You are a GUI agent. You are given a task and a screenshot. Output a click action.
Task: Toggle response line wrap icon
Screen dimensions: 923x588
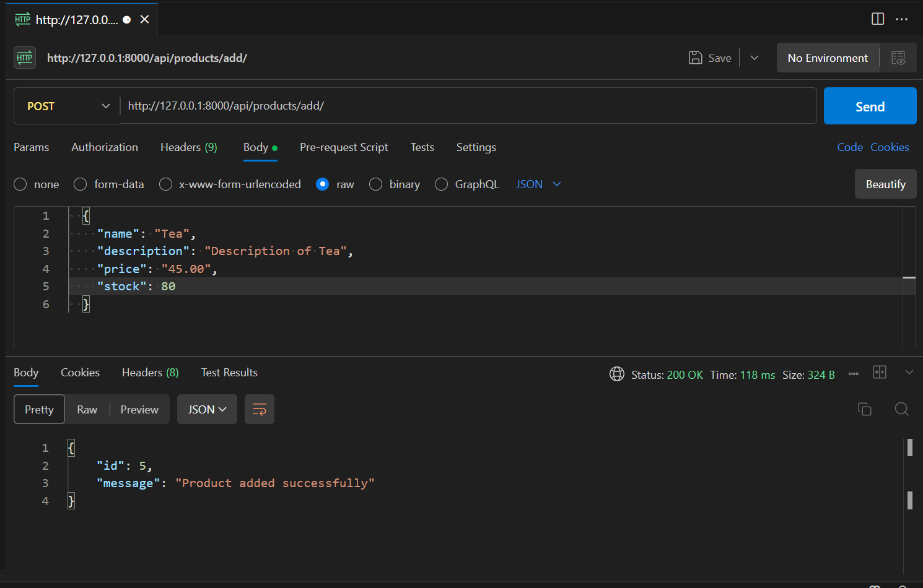pos(260,409)
